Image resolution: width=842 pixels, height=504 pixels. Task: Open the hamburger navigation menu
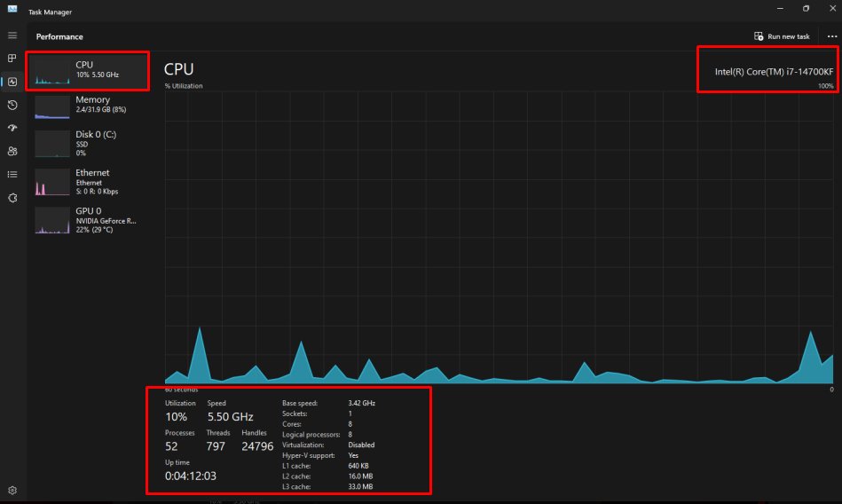coord(12,35)
